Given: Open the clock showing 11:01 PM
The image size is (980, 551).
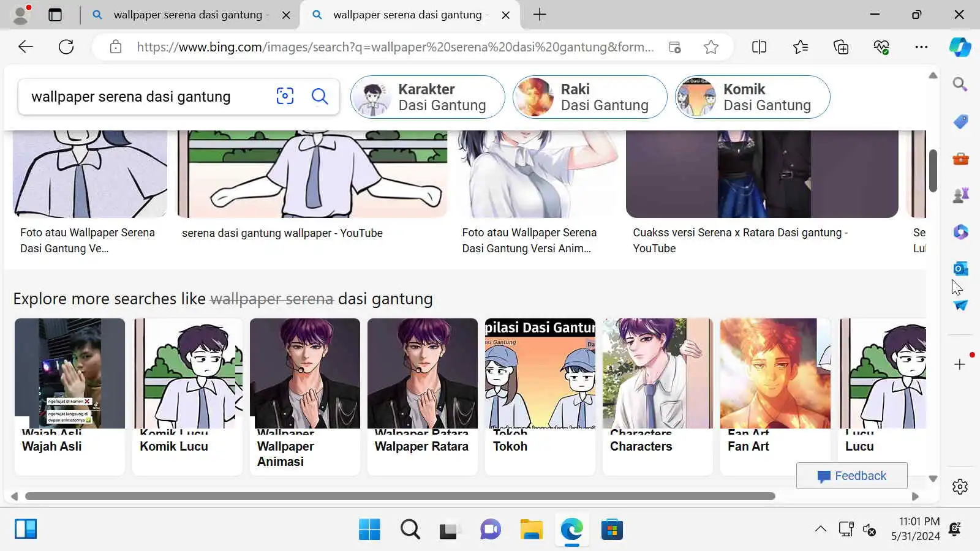Looking at the screenshot, I should (x=915, y=529).
